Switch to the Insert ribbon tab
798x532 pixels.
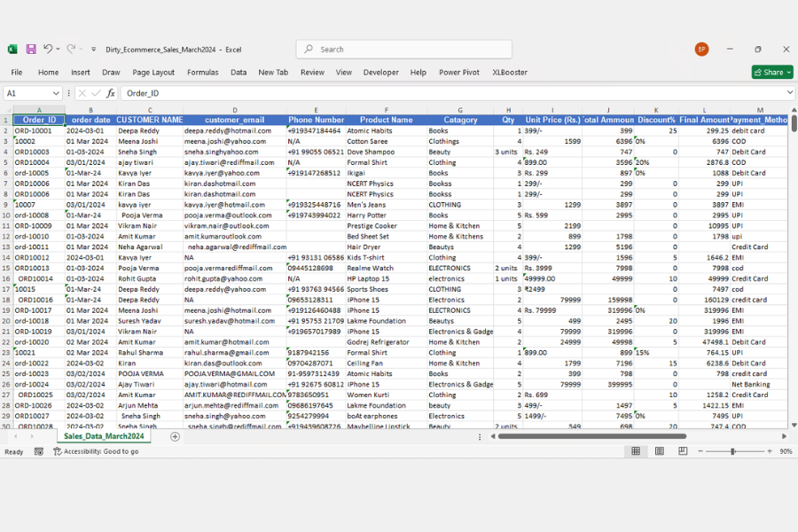tap(81, 73)
